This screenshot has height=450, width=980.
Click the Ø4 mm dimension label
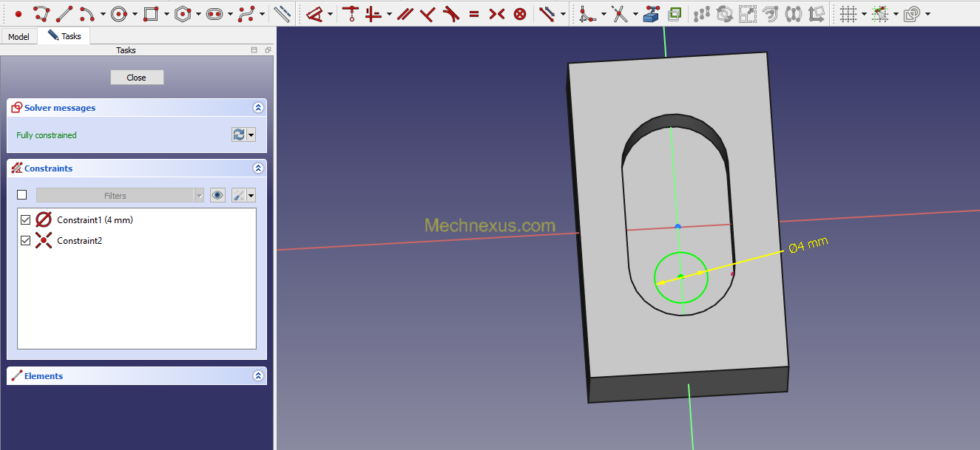click(x=809, y=245)
